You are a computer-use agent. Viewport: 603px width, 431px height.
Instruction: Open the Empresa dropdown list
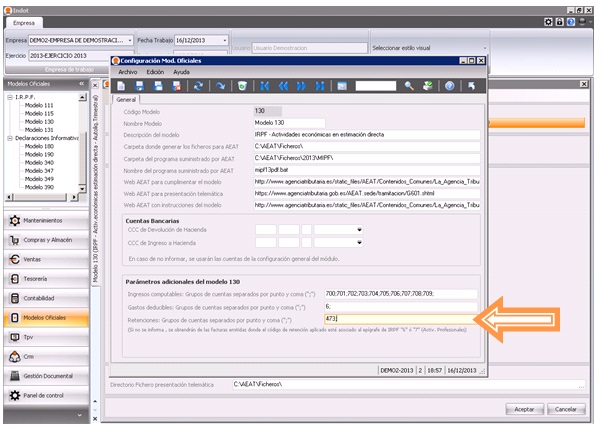click(130, 40)
